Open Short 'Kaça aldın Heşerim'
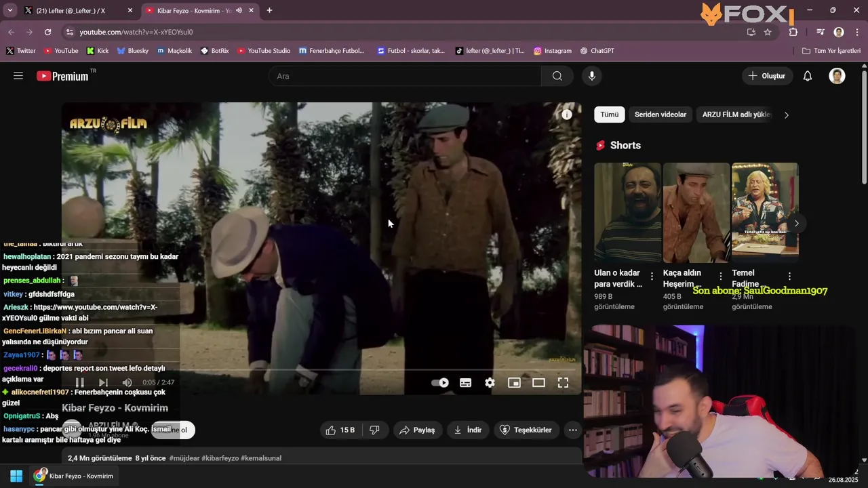Screen dimensions: 868x488 696,212
